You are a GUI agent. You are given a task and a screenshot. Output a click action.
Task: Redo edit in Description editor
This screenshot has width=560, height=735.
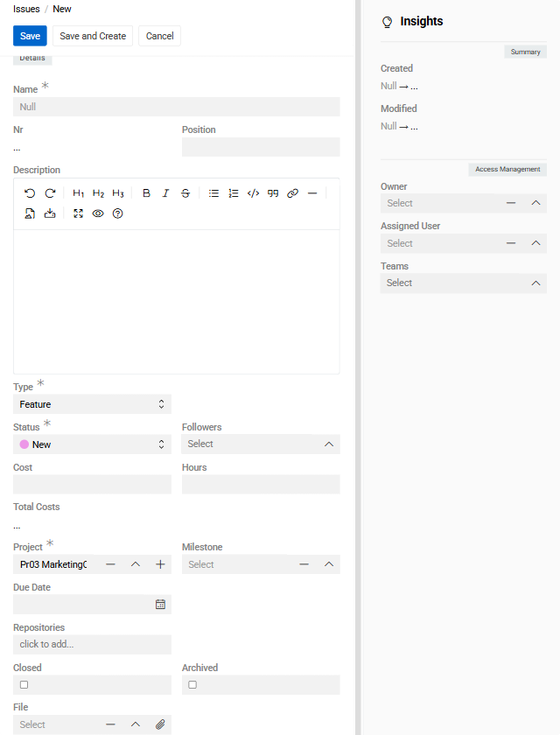tap(50, 193)
